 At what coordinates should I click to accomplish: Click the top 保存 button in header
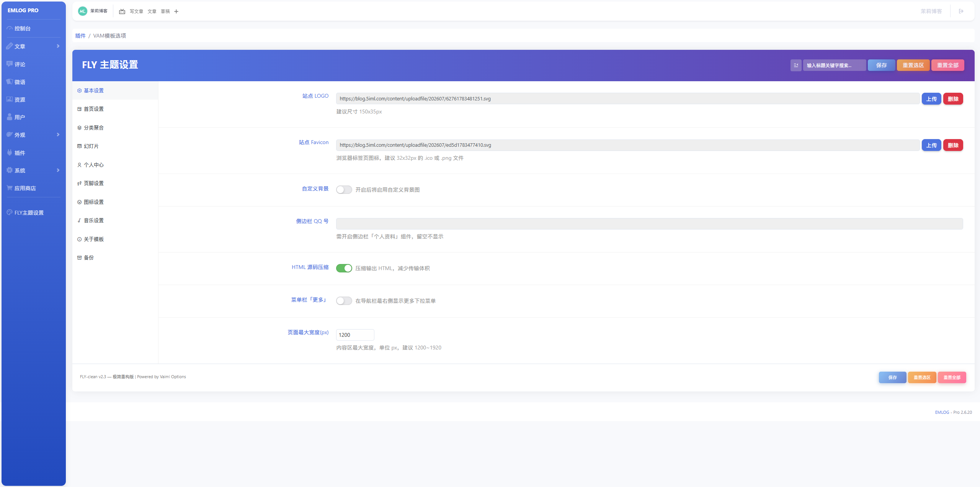(x=882, y=65)
